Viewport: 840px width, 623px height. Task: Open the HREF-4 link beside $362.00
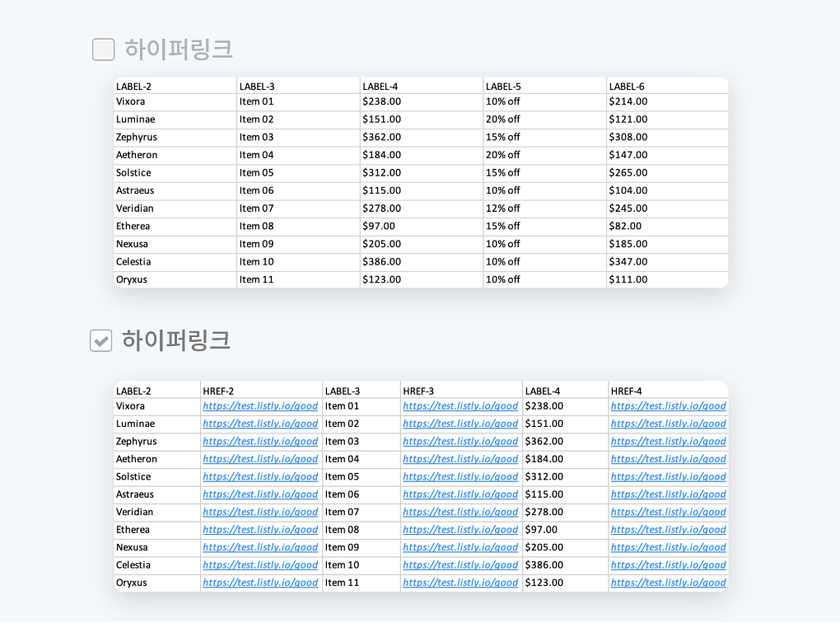click(x=668, y=441)
